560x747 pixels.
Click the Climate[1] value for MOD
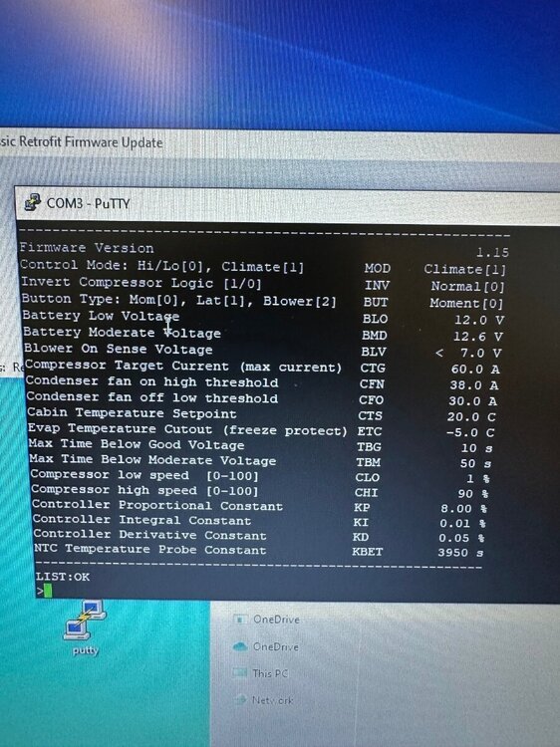click(x=464, y=270)
